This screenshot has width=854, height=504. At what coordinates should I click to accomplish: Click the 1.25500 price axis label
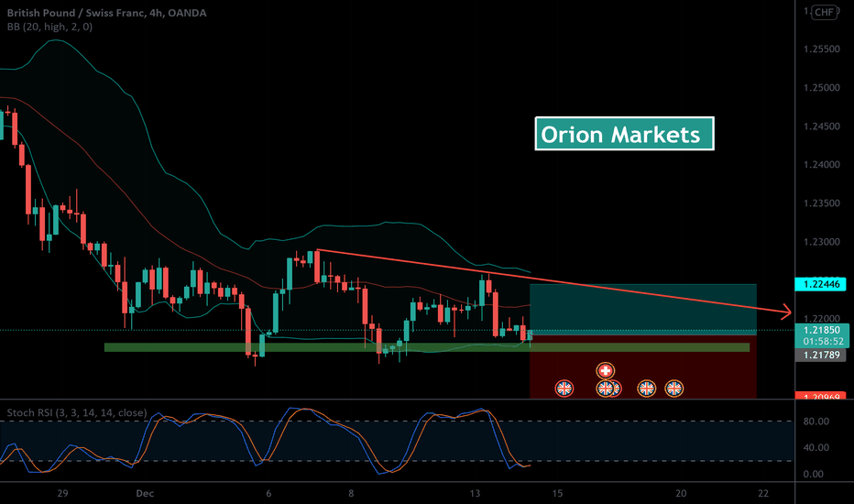point(821,49)
